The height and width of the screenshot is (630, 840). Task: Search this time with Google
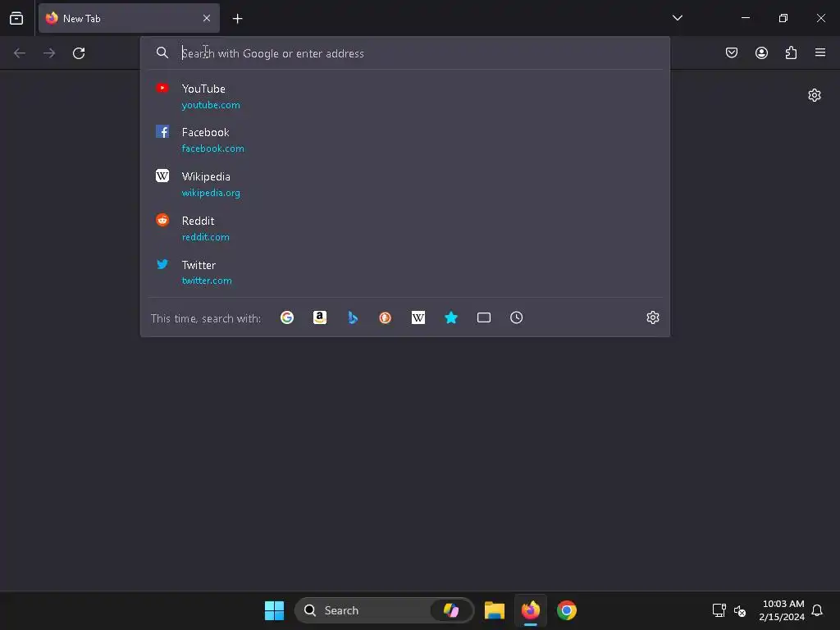[x=287, y=317]
